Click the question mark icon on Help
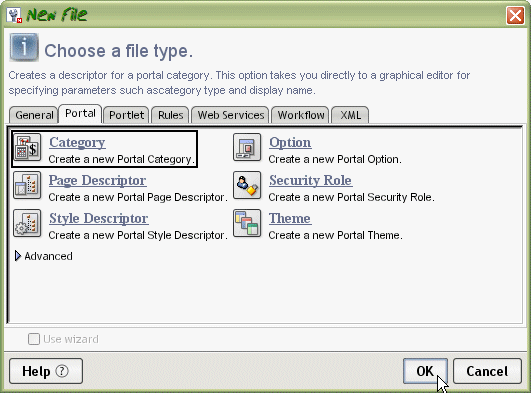The image size is (531, 393). click(x=62, y=371)
